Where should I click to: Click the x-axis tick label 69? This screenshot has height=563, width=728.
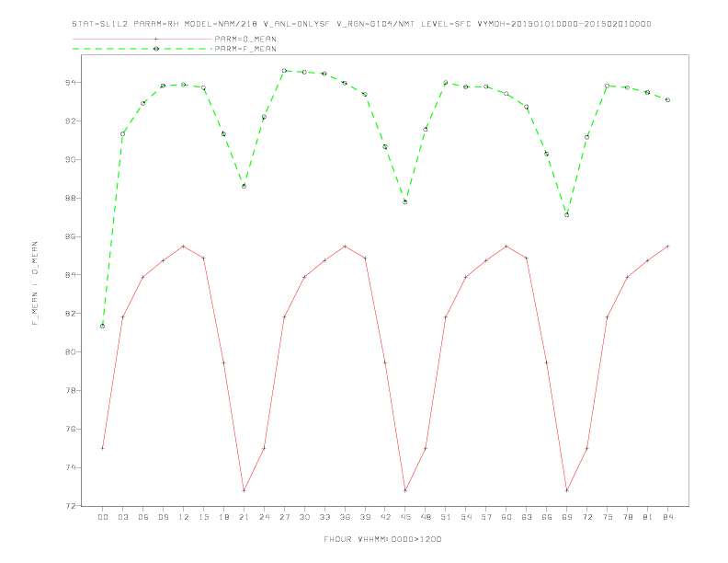point(567,517)
